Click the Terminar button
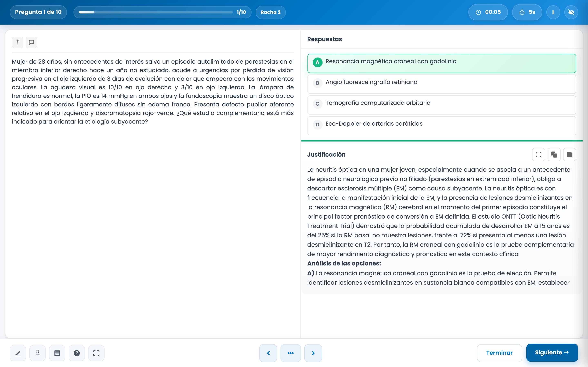This screenshot has height=367, width=588. click(x=499, y=353)
